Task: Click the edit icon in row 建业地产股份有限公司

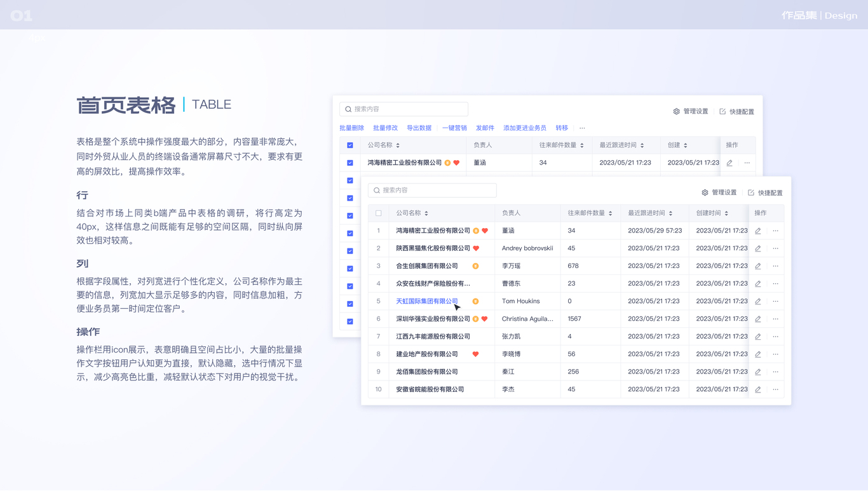Action: (758, 354)
